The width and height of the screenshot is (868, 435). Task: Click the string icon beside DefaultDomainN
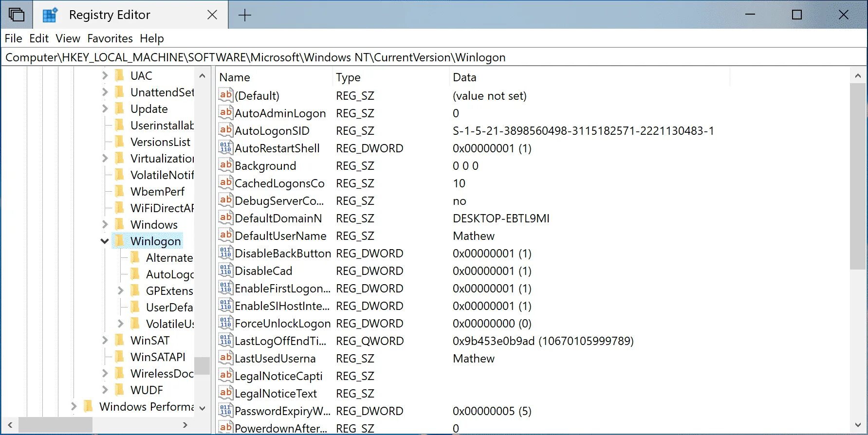click(225, 218)
